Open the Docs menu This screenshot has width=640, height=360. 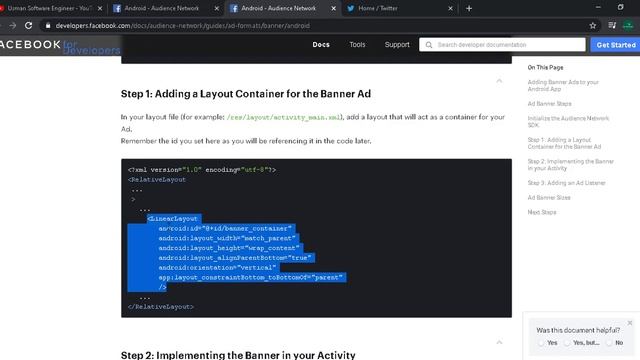(321, 44)
